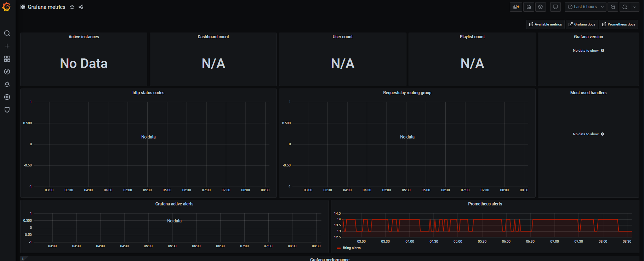
Task: Open the Explore compass icon
Action: click(x=7, y=72)
